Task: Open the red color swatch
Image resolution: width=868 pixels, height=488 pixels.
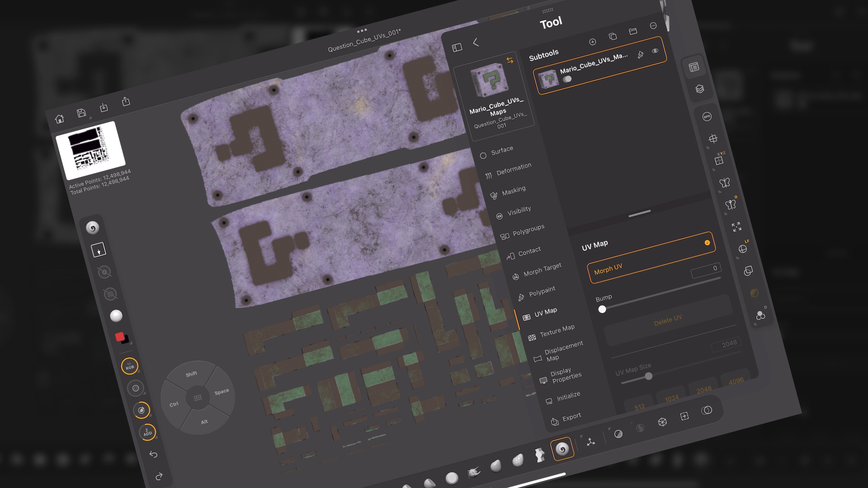Action: [120, 336]
